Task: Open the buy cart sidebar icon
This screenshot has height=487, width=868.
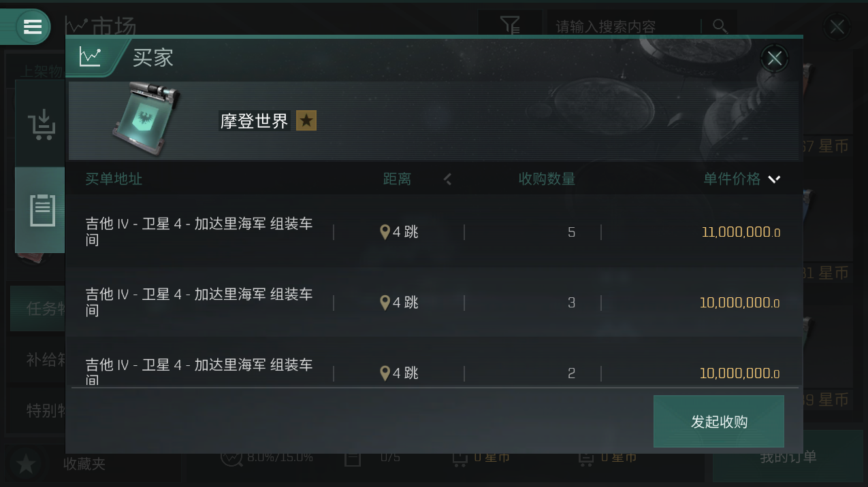Action: tap(41, 125)
